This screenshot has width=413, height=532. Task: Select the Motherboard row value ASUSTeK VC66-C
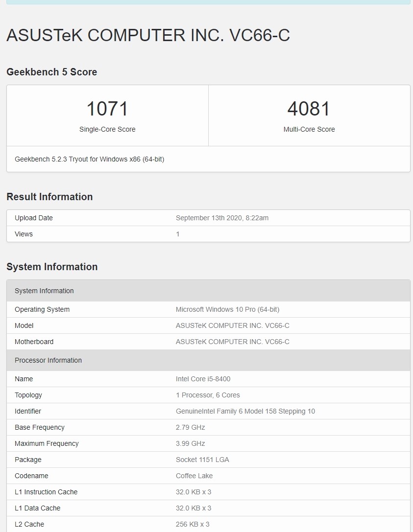coord(233,342)
